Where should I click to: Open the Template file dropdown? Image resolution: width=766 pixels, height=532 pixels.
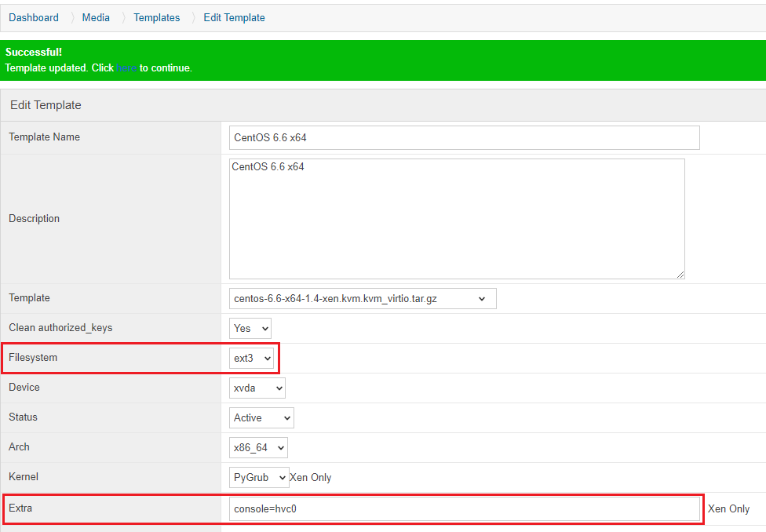[x=363, y=298]
